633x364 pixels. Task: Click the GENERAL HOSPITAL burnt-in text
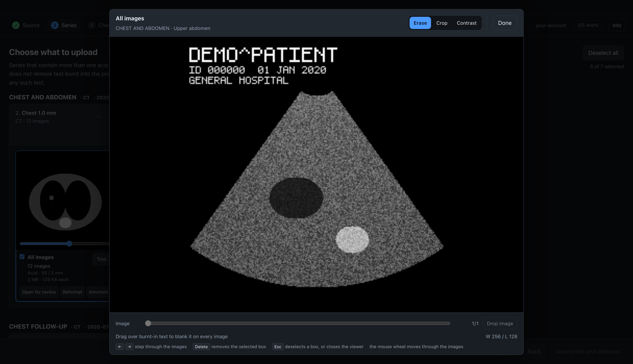click(x=238, y=80)
